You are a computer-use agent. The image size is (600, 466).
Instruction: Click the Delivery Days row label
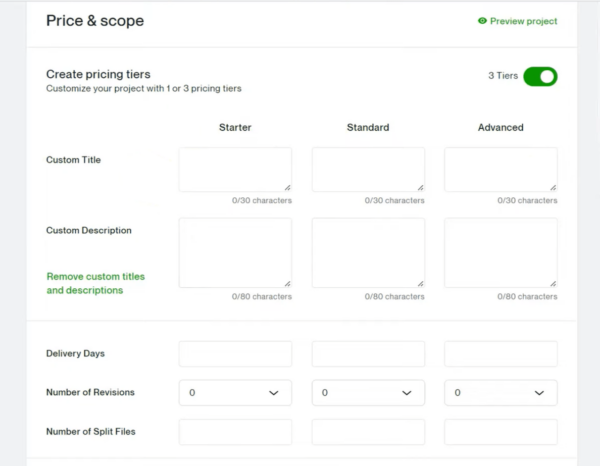(75, 354)
